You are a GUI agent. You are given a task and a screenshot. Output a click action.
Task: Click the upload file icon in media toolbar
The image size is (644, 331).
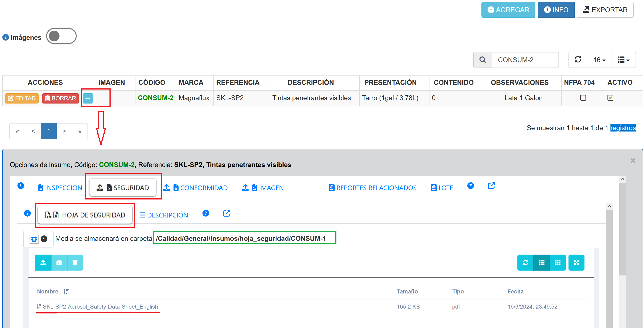pyautogui.click(x=43, y=263)
